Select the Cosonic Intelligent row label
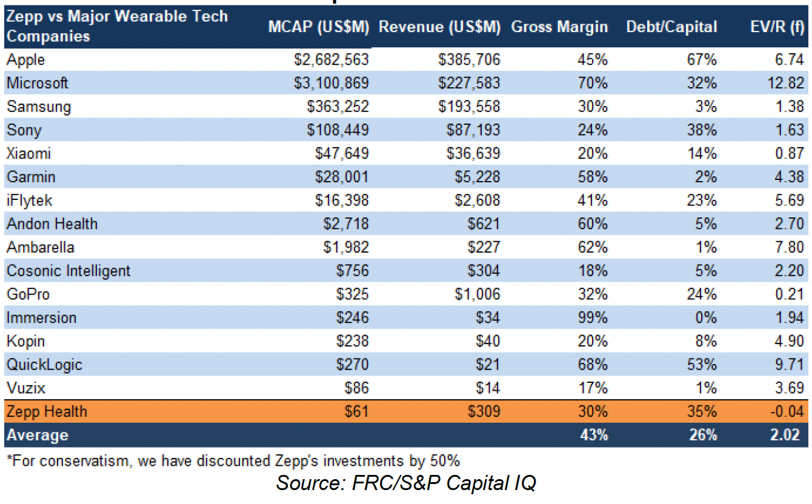 pos(68,271)
